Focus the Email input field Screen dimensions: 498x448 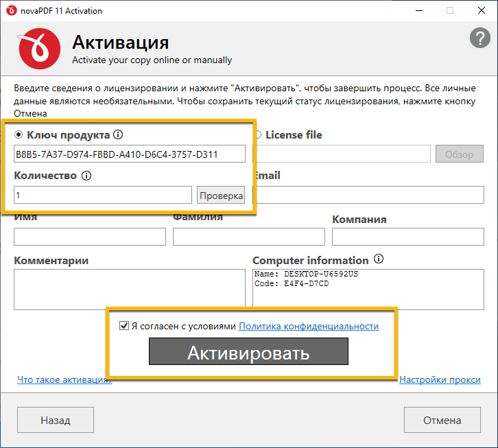[x=369, y=195]
